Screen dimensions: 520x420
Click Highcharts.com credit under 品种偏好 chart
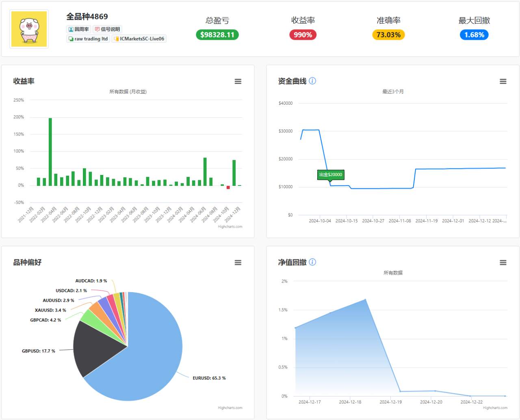(x=230, y=408)
